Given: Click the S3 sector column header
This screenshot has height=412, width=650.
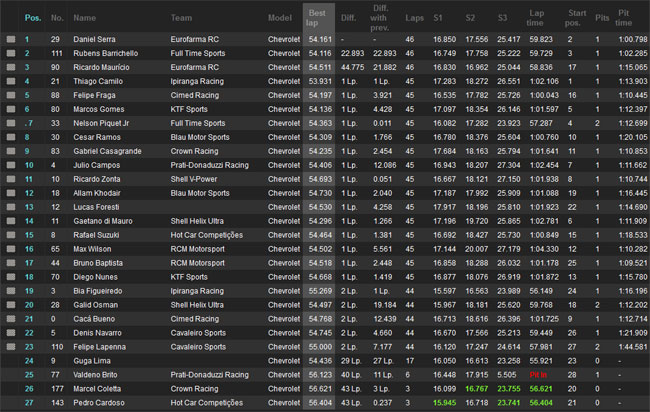Looking at the screenshot, I should coord(502,18).
